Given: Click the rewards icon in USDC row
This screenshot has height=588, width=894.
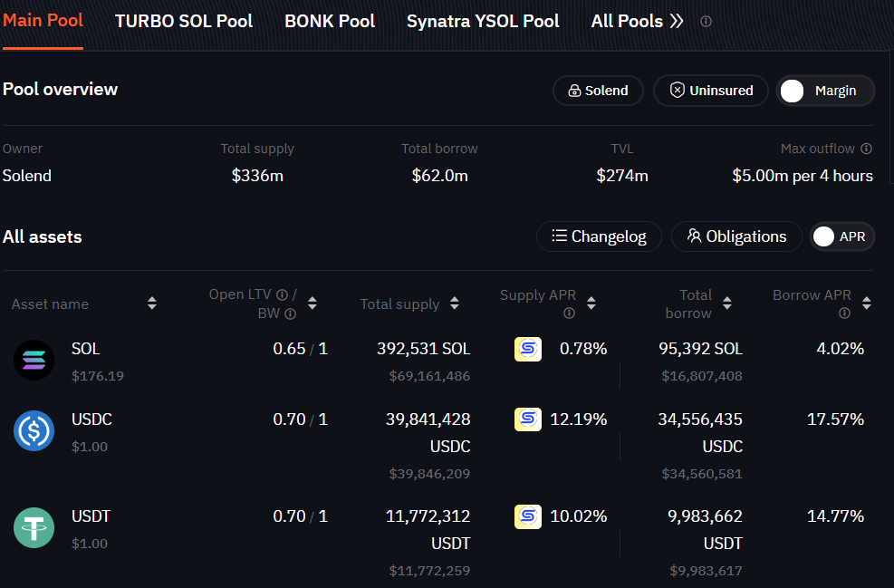Looking at the screenshot, I should (528, 419).
